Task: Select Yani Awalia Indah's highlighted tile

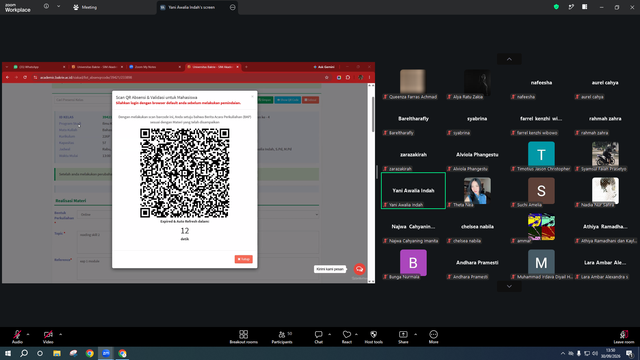Action: pyautogui.click(x=413, y=191)
